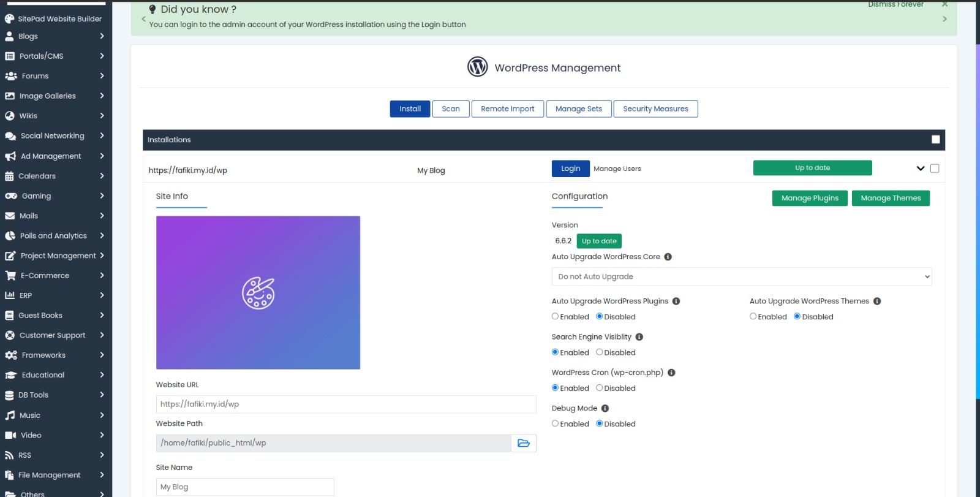Enable Auto Upgrade WordPress Themes
Viewport: 980px width, 497px height.
[753, 316]
